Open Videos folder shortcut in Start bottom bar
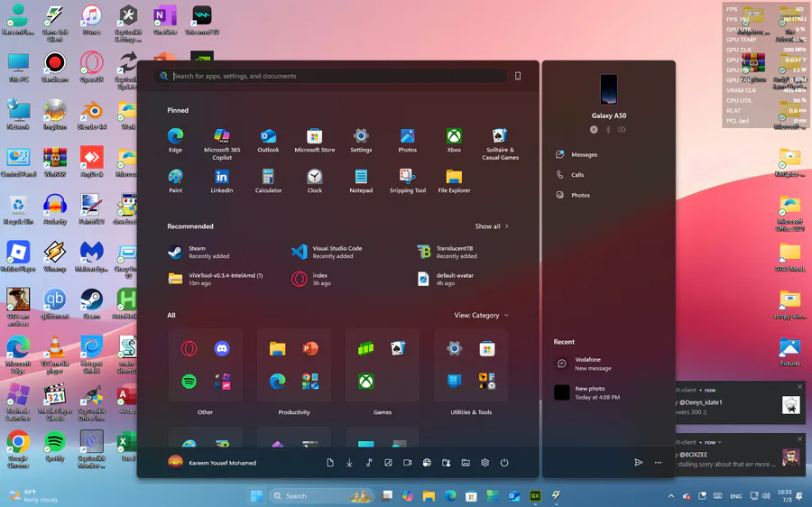This screenshot has height=507, width=812. tap(408, 463)
